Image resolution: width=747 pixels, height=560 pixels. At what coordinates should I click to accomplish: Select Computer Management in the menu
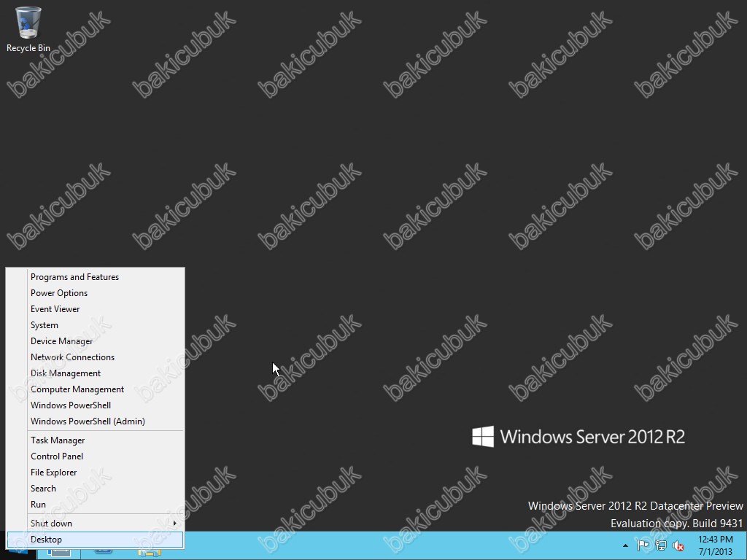tap(96, 389)
